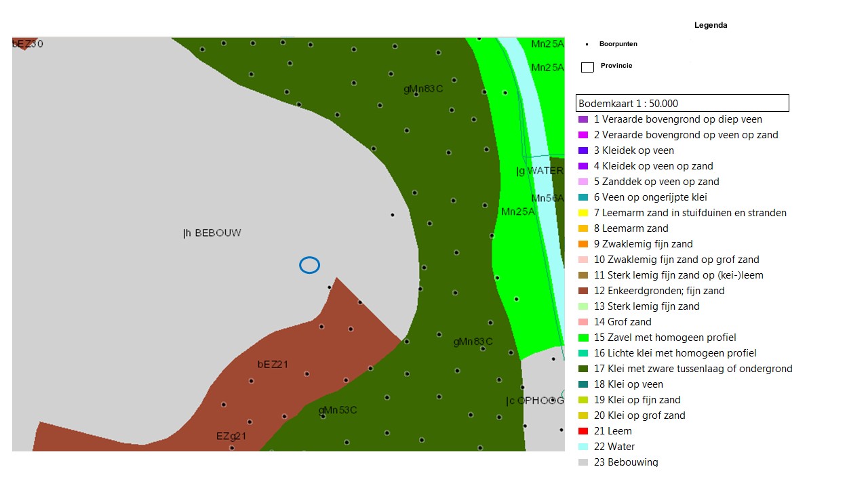Click the blue circle marker on the map
Screen dimensions: 868x488
click(x=309, y=265)
